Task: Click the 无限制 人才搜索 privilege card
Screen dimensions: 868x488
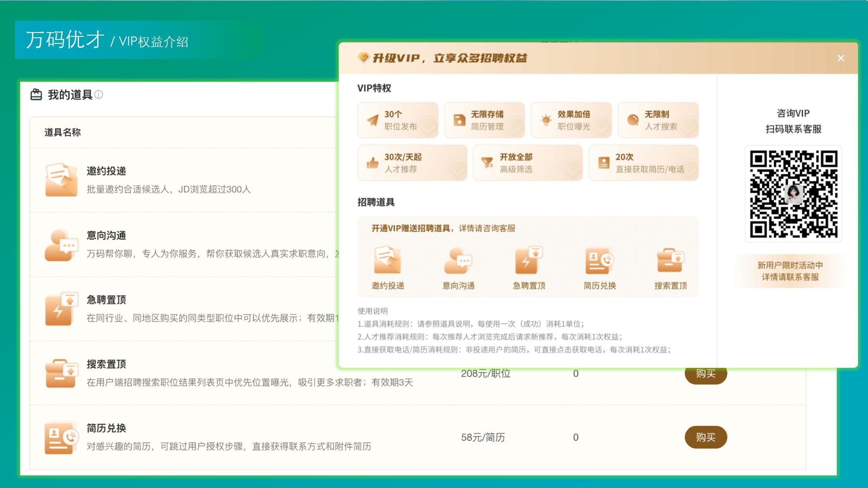Action: tap(658, 120)
